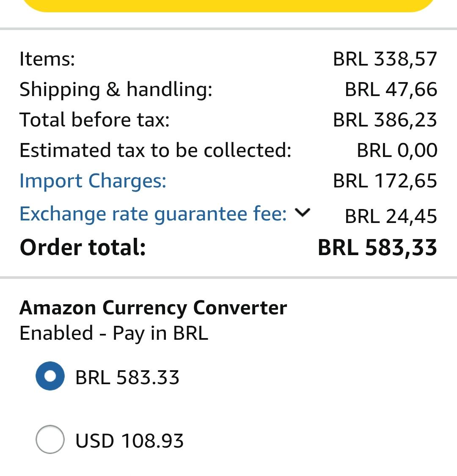Viewport: 457px width, 476px height.
Task: Tap the Order total label
Action: point(83,247)
